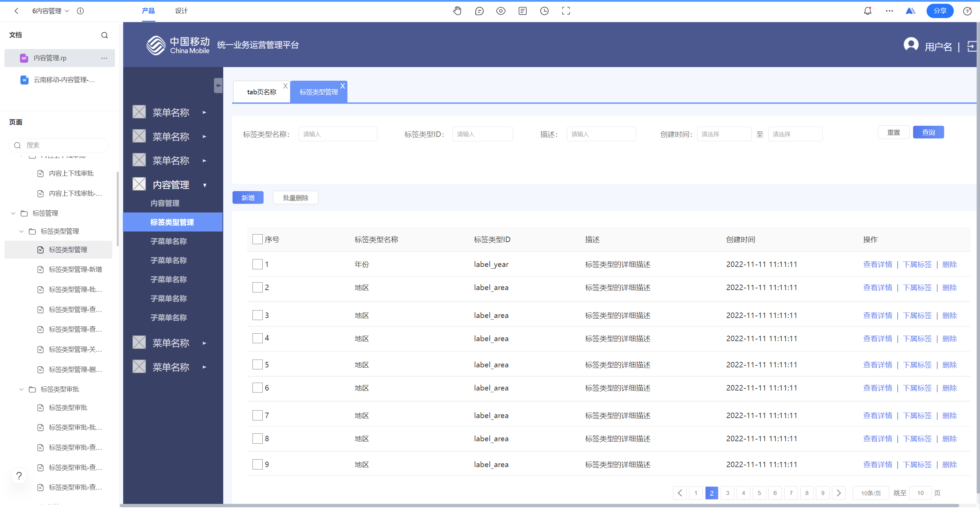The height and width of the screenshot is (510, 980).
Task: Click the eye preview icon
Action: tap(501, 11)
